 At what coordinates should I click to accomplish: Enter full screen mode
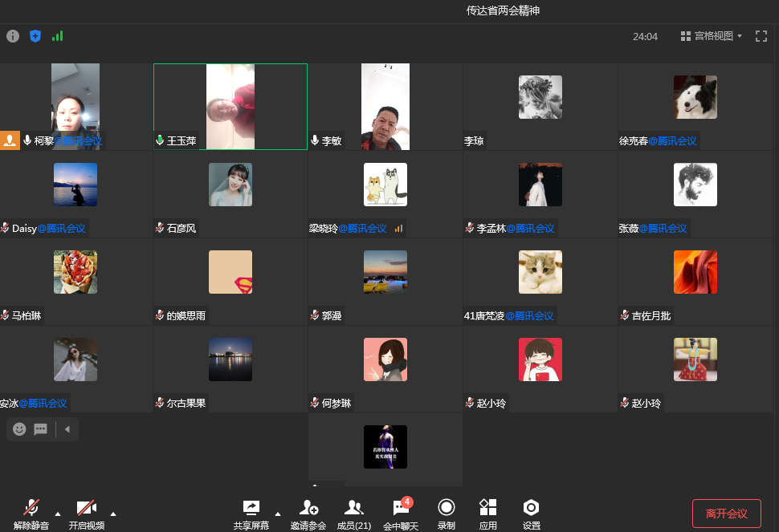(761, 36)
